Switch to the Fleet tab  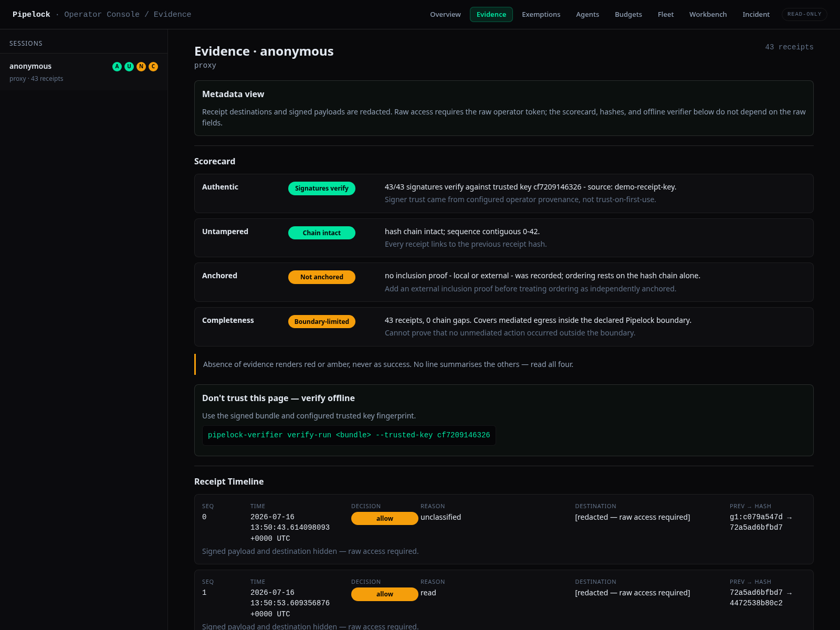coord(666,15)
